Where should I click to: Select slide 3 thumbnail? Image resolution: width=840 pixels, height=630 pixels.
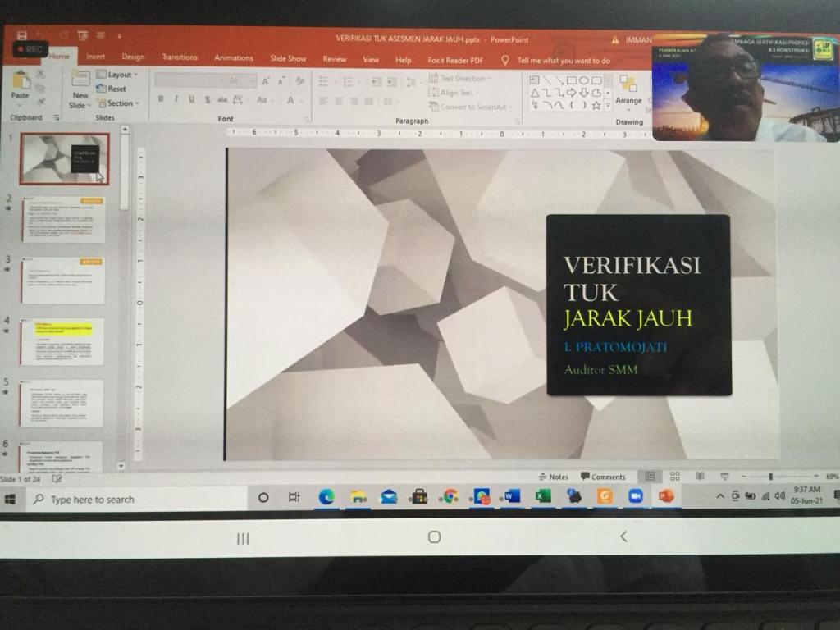click(x=63, y=281)
